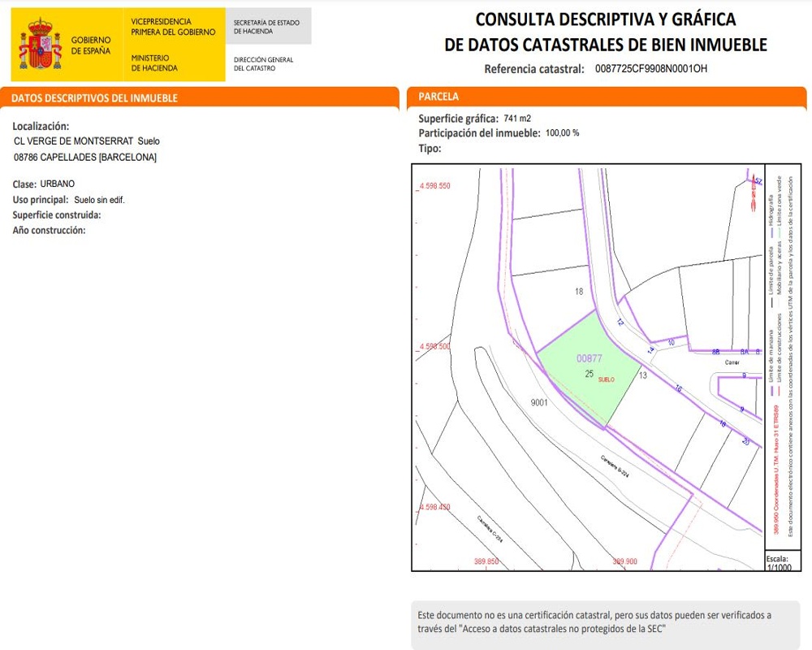The width and height of the screenshot is (812, 650).
Task: Click the title line 'CONSULTA DESCRIPTIVA Y GRÁFICA'
Action: (x=606, y=19)
